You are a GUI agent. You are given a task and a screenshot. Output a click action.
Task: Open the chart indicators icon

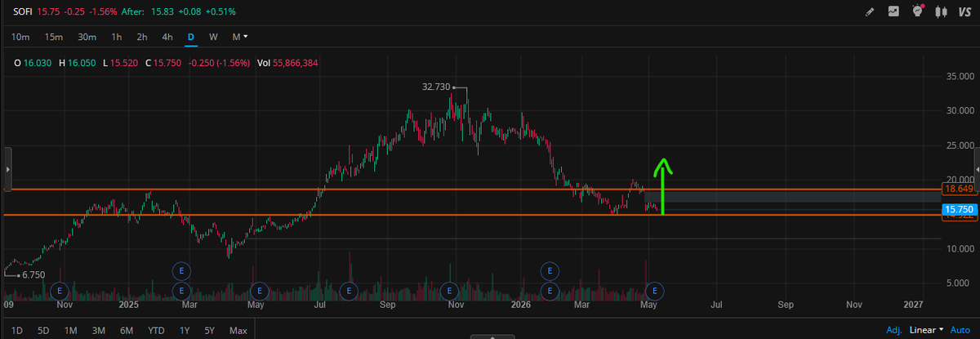coord(893,11)
